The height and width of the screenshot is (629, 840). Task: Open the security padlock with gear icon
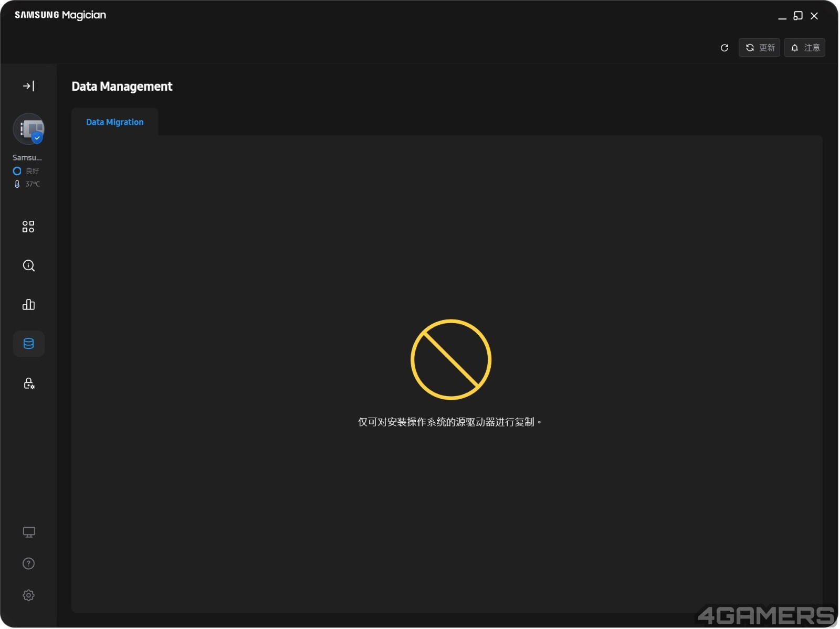coord(28,383)
